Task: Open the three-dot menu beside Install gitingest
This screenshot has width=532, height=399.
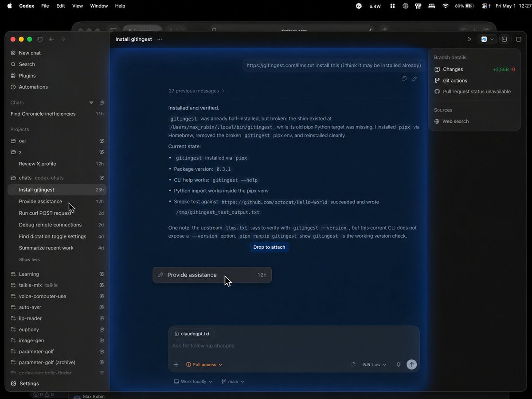Action: pyautogui.click(x=160, y=39)
